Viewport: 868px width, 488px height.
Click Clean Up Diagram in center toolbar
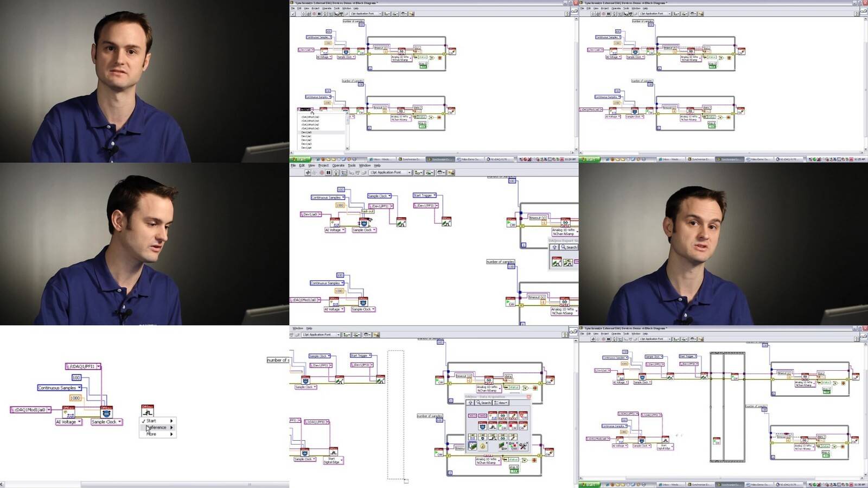point(451,173)
